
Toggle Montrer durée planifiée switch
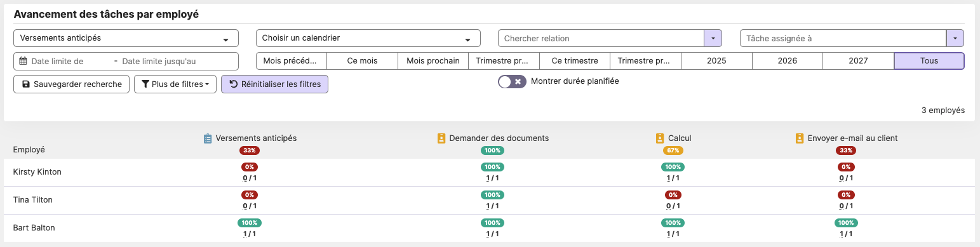coord(512,81)
